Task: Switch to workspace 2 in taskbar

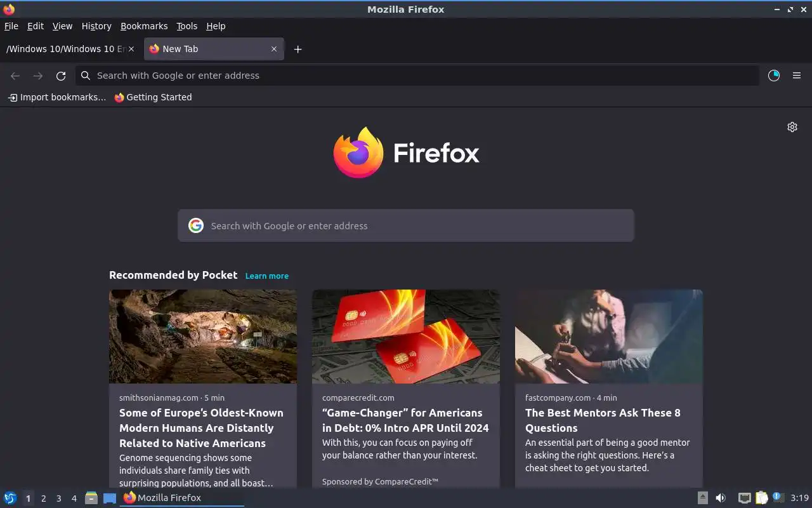Action: point(43,498)
